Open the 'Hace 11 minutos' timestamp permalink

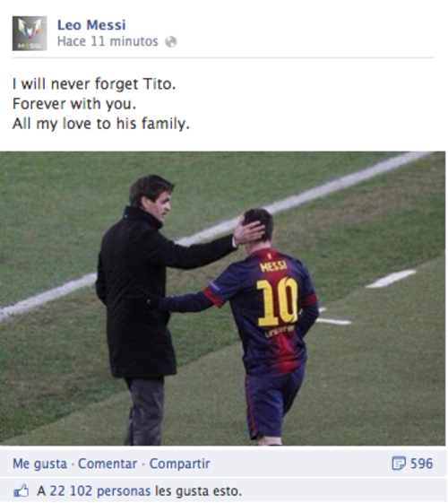pyautogui.click(x=108, y=41)
